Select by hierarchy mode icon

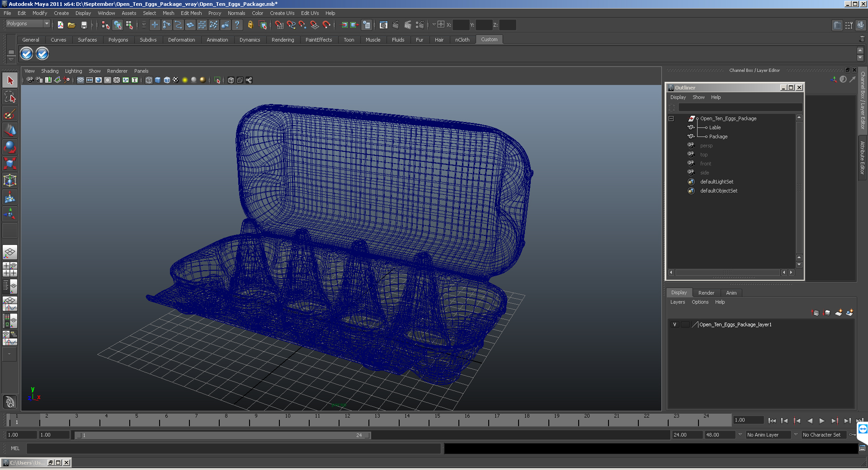click(x=106, y=25)
